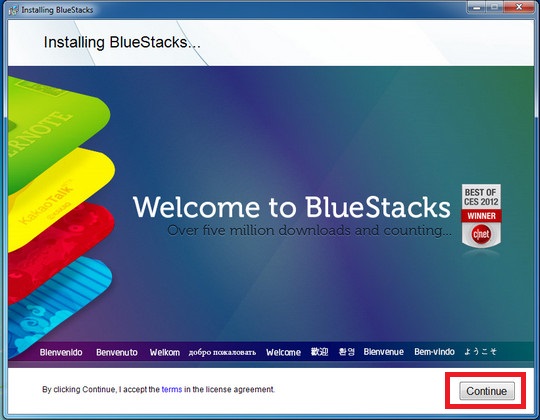Click the Benvenuto greeting text
The image size is (540, 420).
pos(117,352)
